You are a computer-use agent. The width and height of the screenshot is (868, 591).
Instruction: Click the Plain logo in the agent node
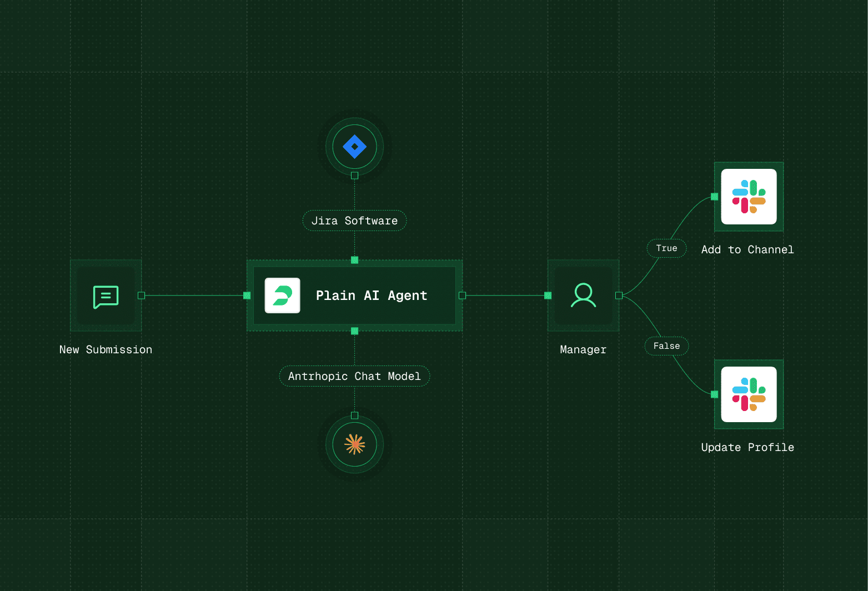(x=283, y=295)
